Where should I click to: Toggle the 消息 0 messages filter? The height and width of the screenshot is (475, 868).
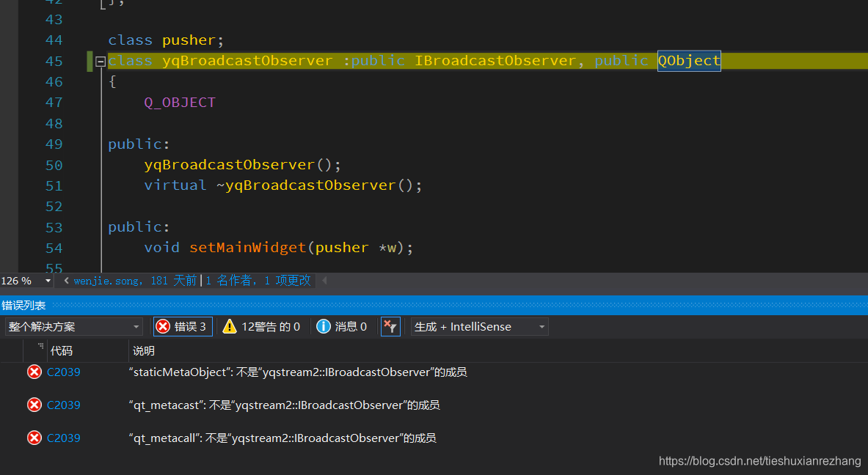pyautogui.click(x=342, y=326)
